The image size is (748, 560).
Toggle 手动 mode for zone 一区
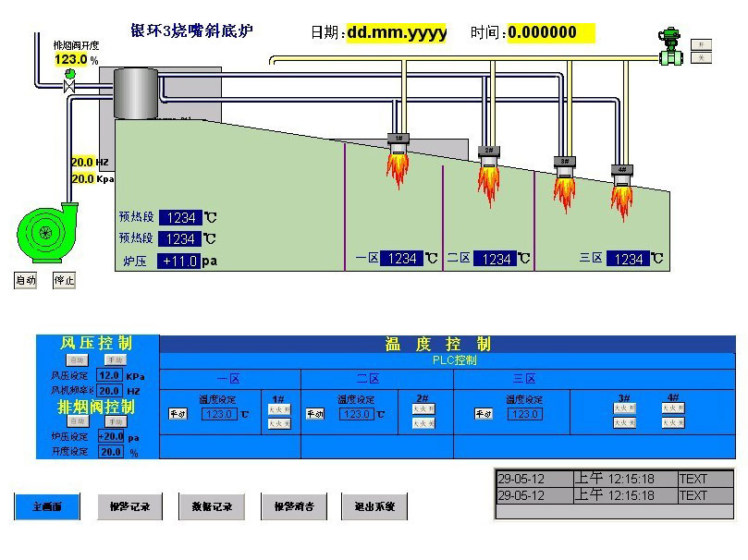(x=178, y=414)
